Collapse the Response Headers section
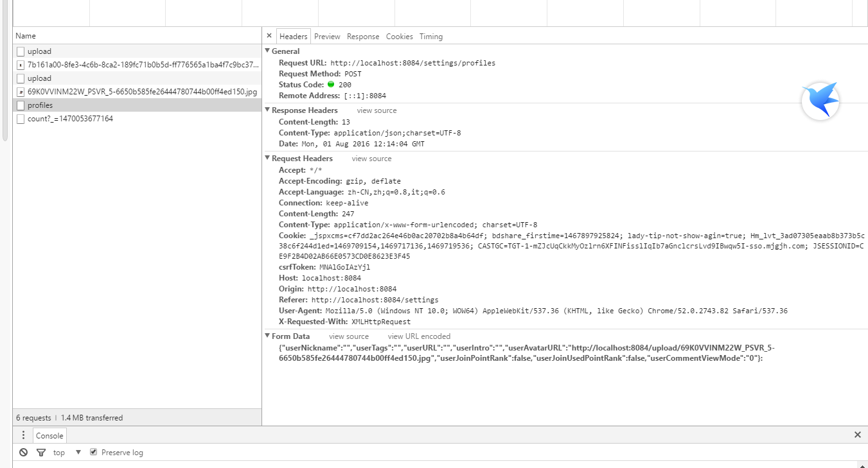 coord(268,110)
